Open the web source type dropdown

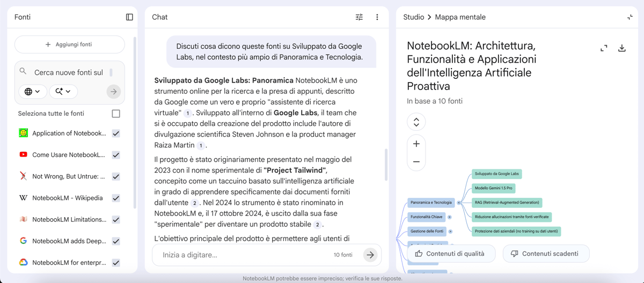tap(33, 92)
